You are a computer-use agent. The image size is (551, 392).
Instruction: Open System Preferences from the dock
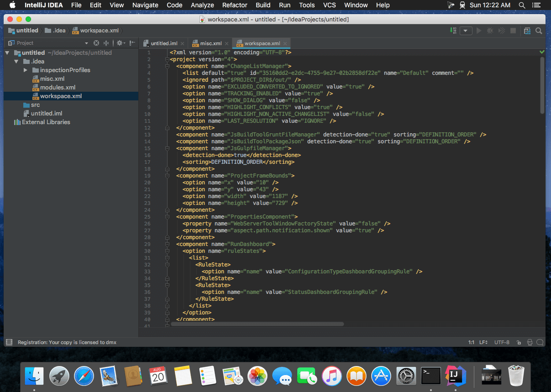point(406,376)
